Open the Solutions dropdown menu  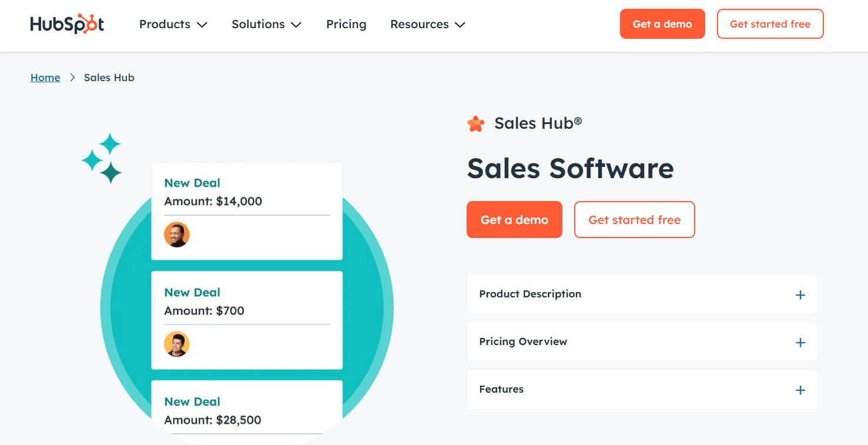pyautogui.click(x=266, y=24)
